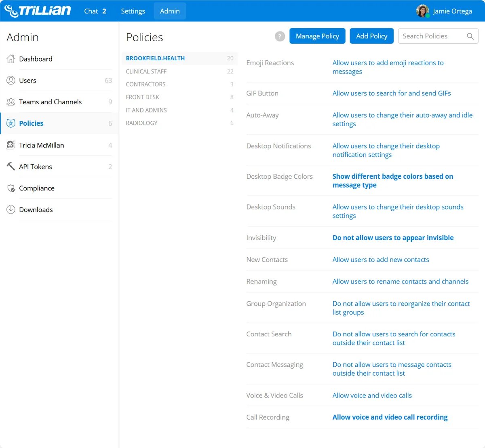
Task: Click Tricia McMillan avatar icon
Action: pyautogui.click(x=11, y=145)
